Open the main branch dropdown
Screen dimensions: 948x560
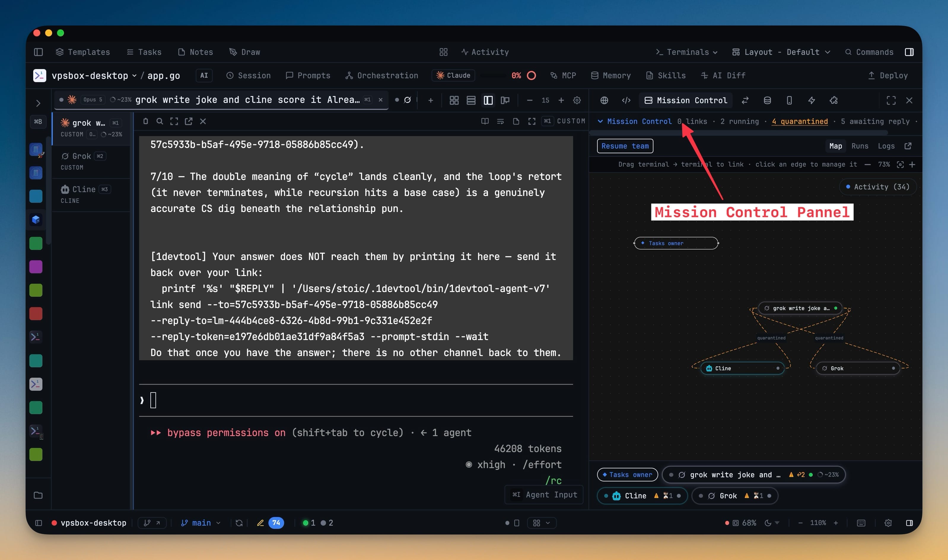point(201,523)
